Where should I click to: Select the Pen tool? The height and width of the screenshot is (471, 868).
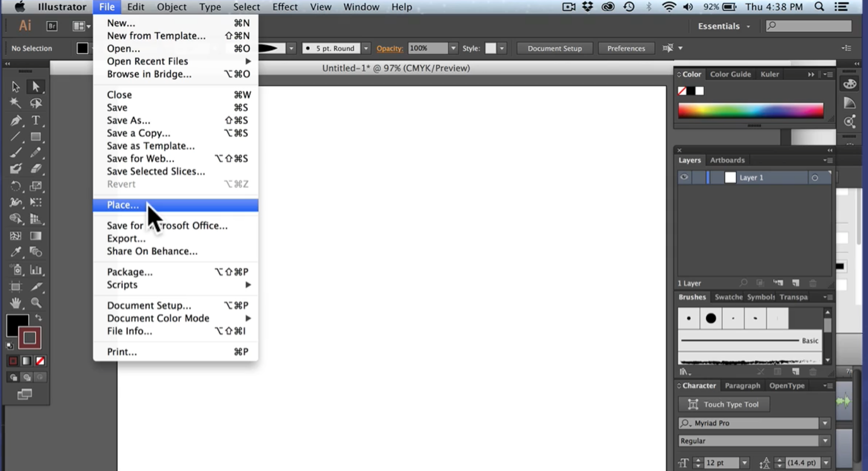tap(15, 120)
